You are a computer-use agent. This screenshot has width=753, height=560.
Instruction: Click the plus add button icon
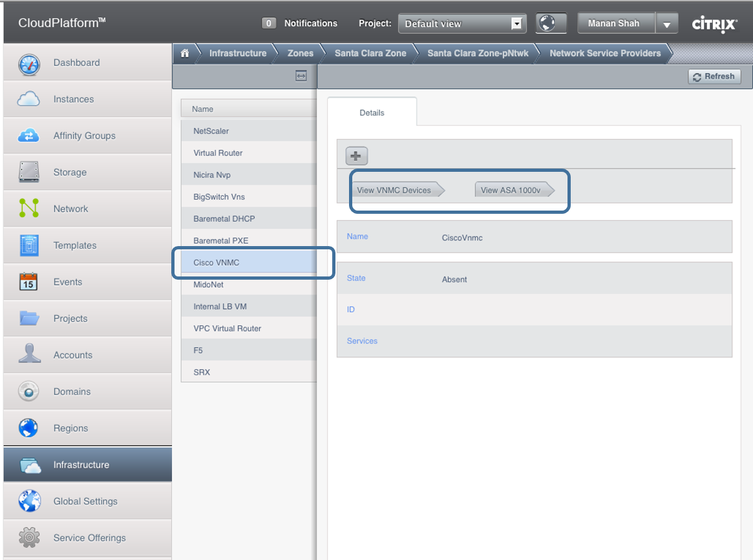point(356,156)
